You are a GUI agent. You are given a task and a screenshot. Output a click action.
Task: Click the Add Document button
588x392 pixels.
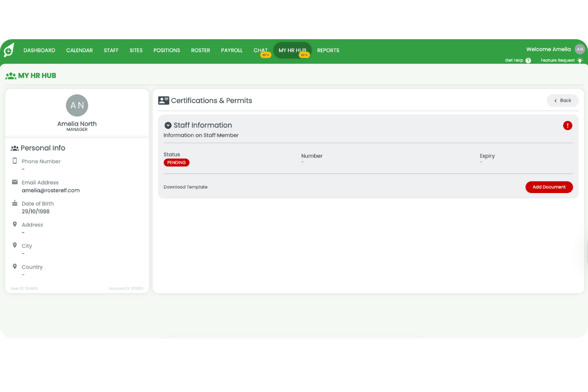549,187
